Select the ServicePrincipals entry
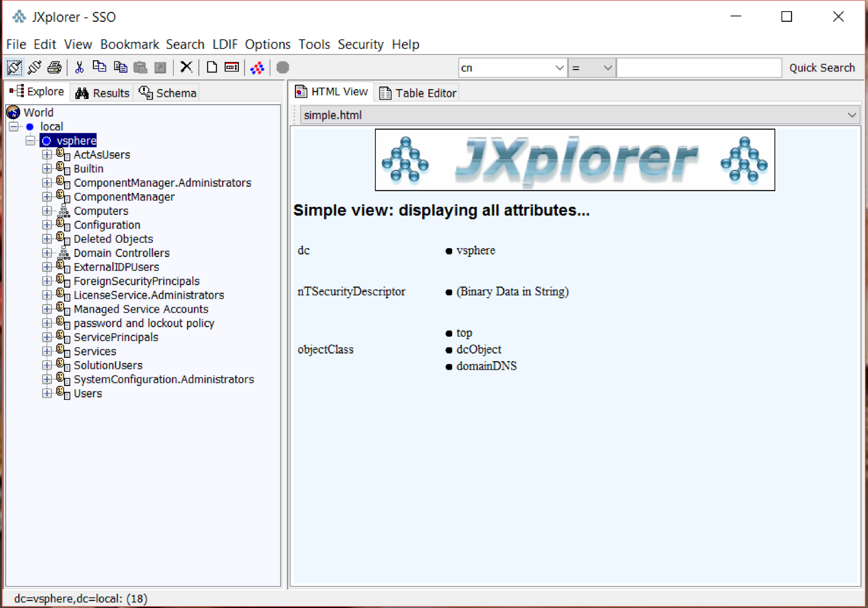 coord(116,337)
